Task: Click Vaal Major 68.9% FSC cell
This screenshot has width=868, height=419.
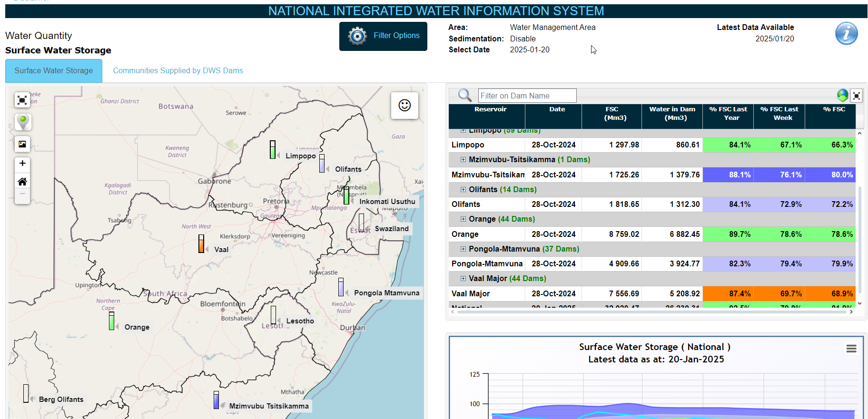Action: pyautogui.click(x=830, y=294)
